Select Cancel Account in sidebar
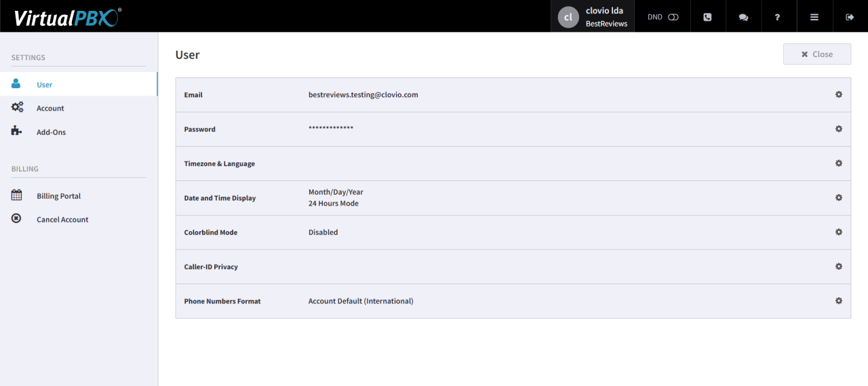The image size is (868, 386). click(79, 219)
